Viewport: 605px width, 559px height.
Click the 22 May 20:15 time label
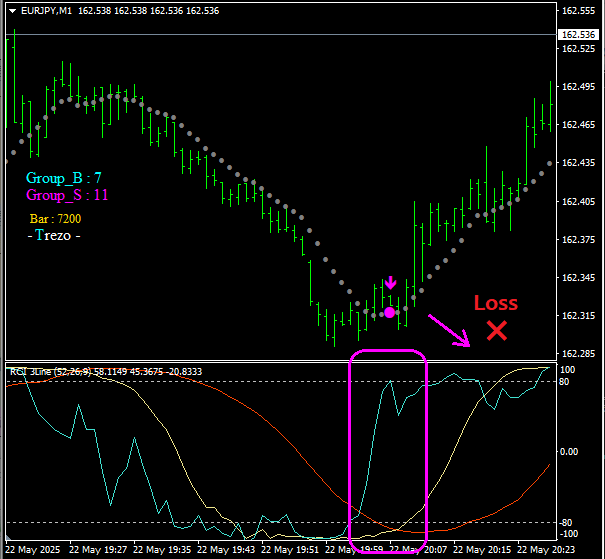click(x=482, y=549)
